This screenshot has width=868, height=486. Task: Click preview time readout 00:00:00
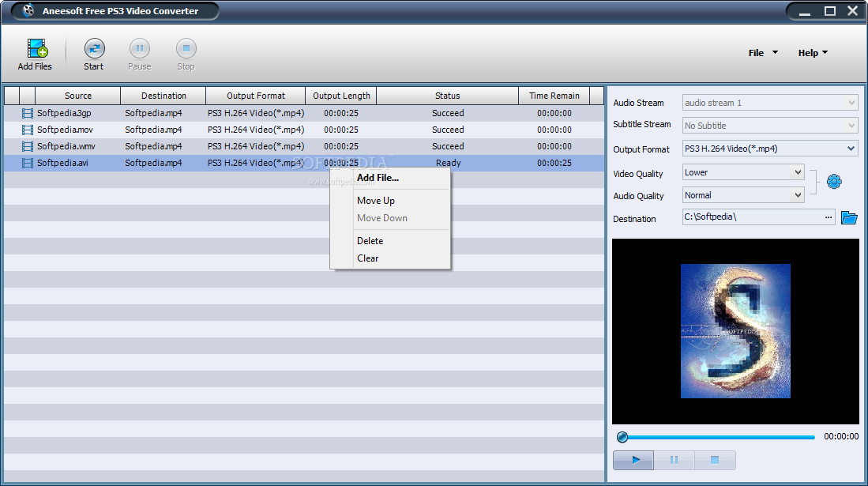(x=841, y=437)
